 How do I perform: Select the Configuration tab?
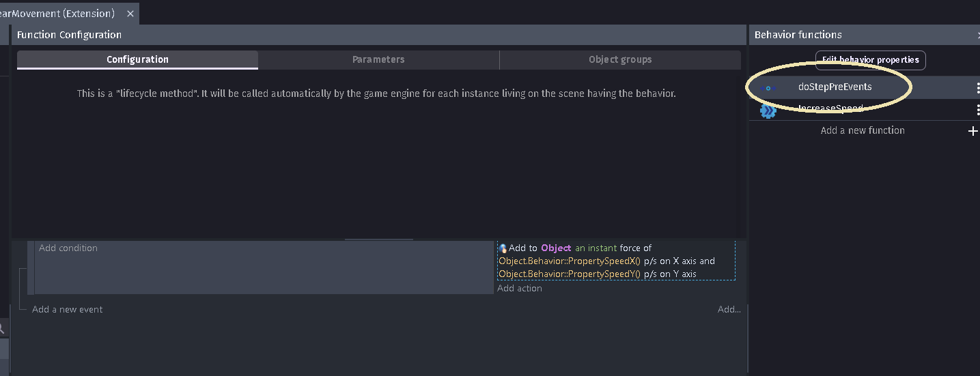click(137, 59)
